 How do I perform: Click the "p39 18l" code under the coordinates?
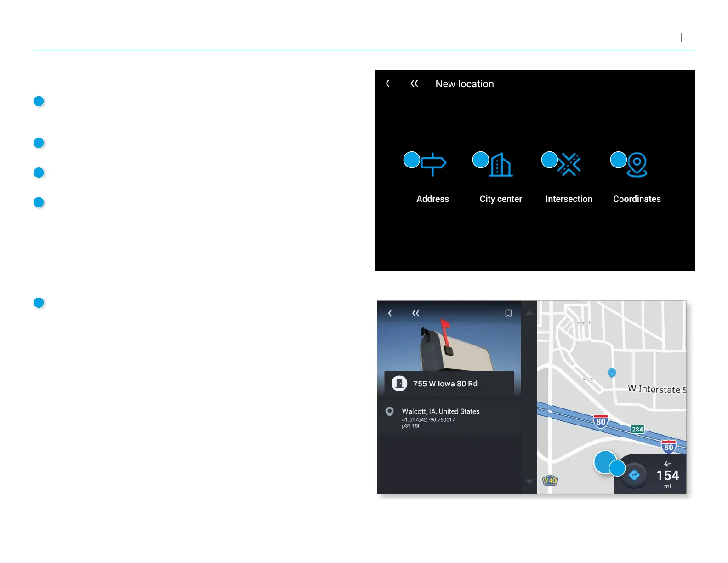pos(410,426)
